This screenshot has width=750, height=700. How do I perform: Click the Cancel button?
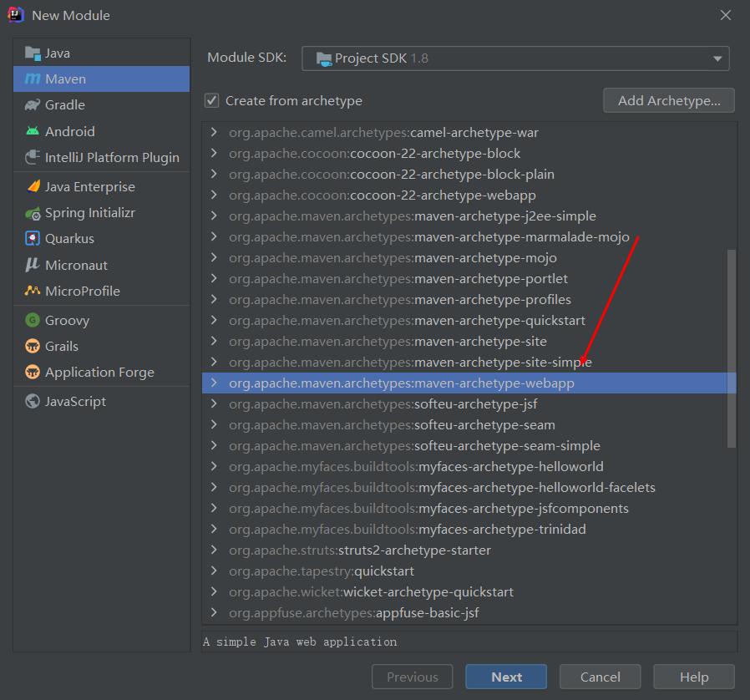pos(600,677)
